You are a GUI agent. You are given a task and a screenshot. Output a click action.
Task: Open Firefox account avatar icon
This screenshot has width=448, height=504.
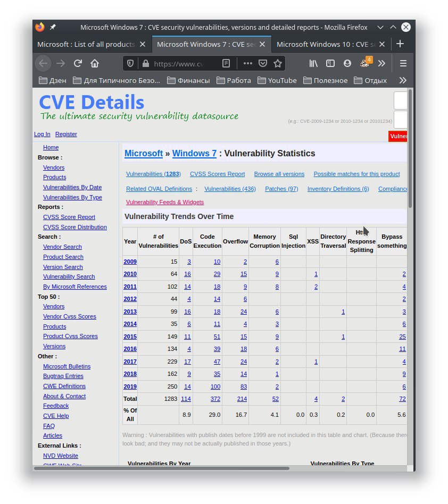coord(347,64)
